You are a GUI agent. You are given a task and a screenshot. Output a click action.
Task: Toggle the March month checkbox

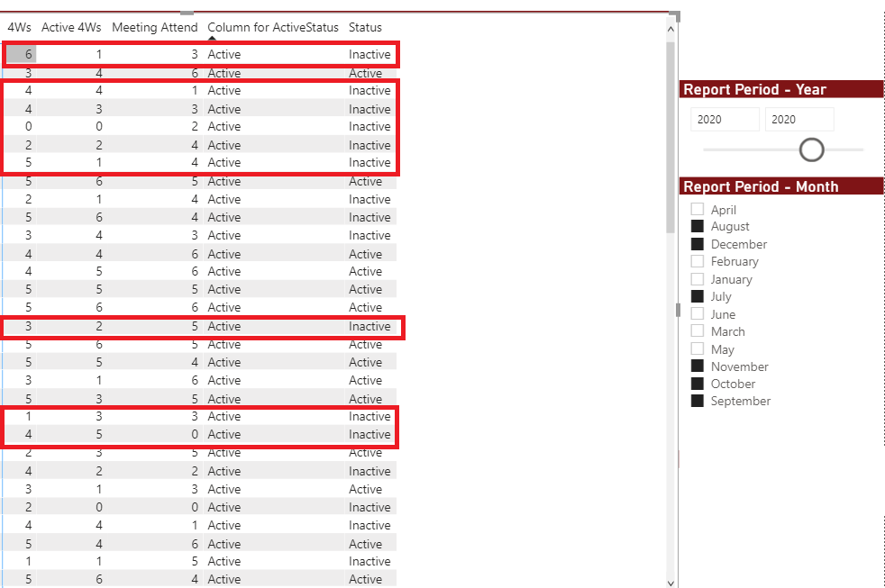(x=698, y=331)
